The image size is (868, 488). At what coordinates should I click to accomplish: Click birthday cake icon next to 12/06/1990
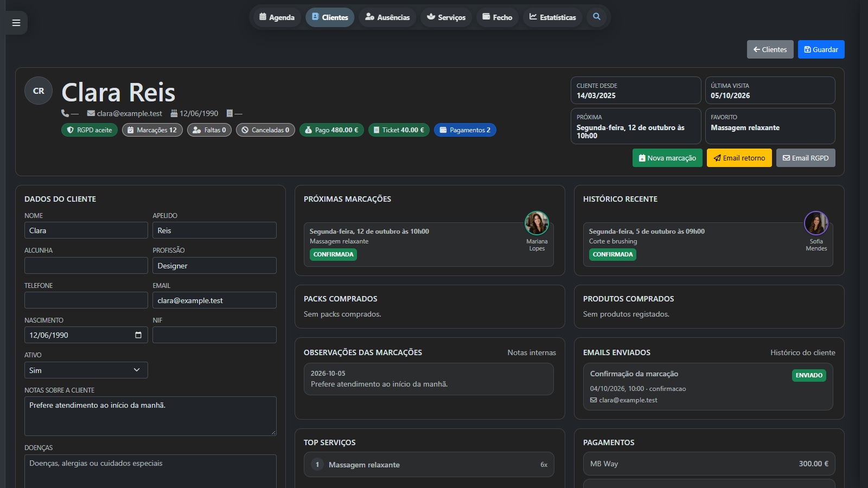click(x=174, y=113)
